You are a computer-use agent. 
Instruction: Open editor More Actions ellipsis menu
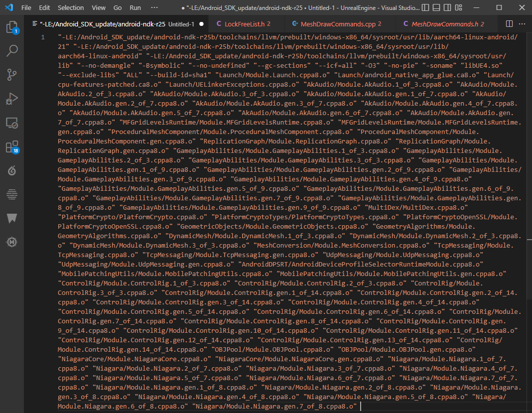pos(522,24)
